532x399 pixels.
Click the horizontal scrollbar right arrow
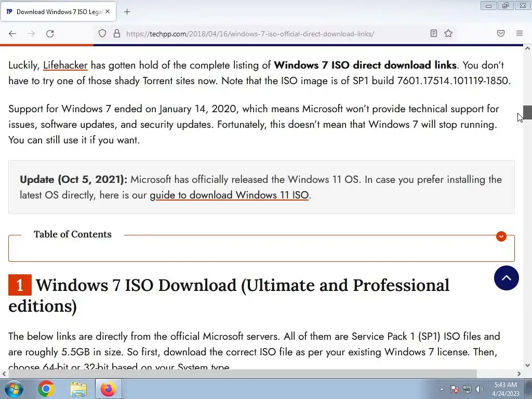coord(519,374)
